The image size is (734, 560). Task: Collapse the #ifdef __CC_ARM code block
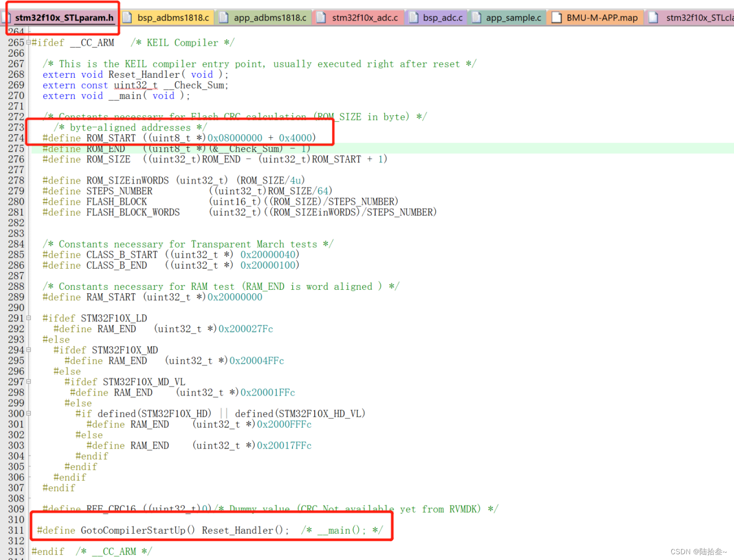point(28,42)
